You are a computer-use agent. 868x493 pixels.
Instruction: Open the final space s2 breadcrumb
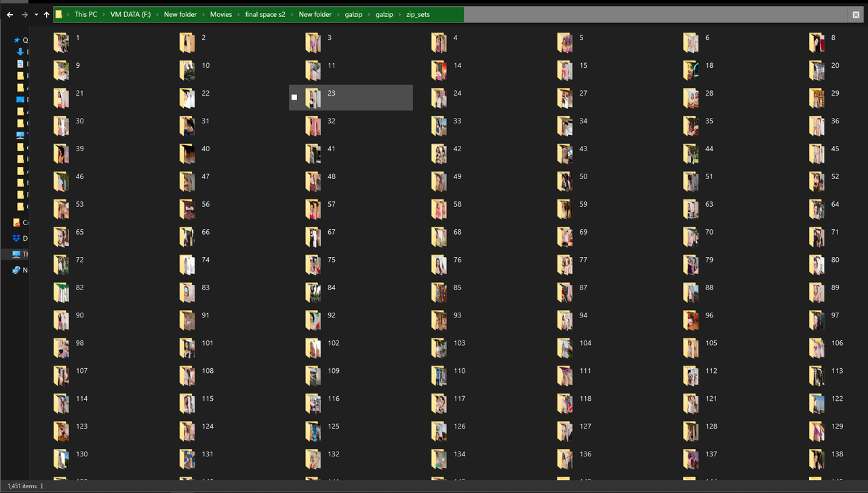pyautogui.click(x=265, y=14)
